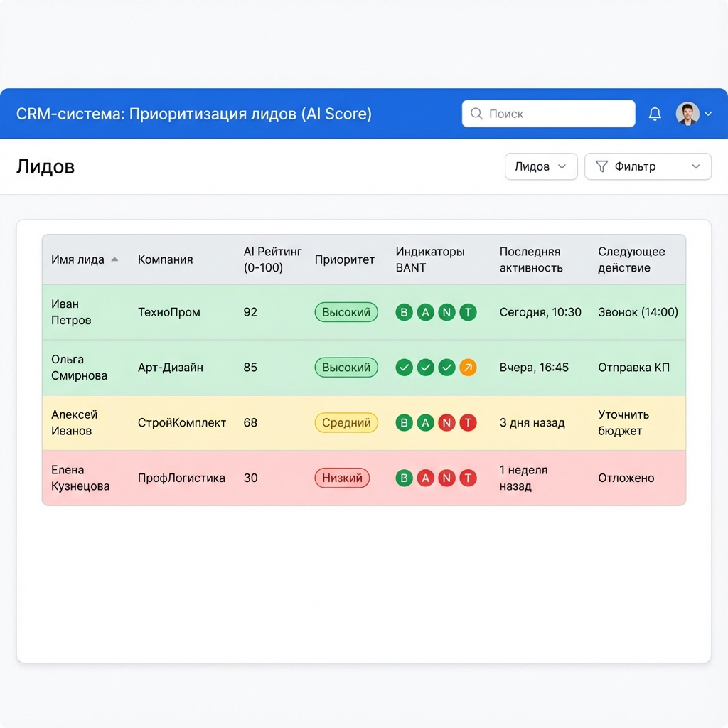The width and height of the screenshot is (728, 728).
Task: Open the user profile chevron menu
Action: coord(708,113)
